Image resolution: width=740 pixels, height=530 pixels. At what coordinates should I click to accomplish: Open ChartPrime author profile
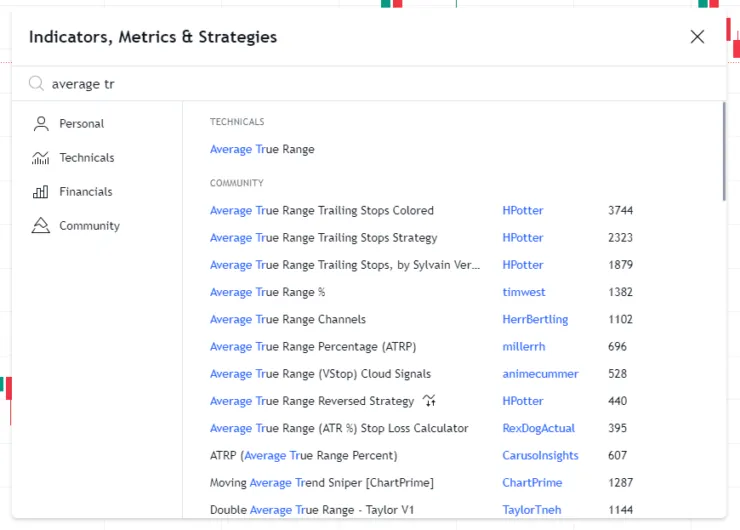532,483
